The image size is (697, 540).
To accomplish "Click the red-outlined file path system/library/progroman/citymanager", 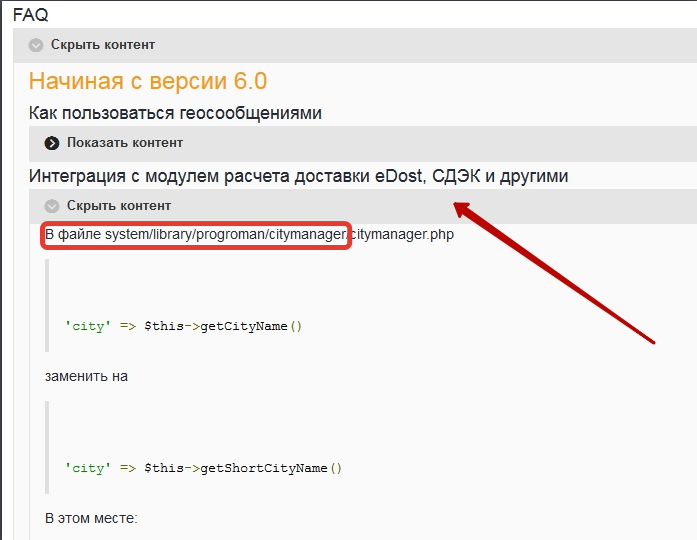I will point(197,236).
